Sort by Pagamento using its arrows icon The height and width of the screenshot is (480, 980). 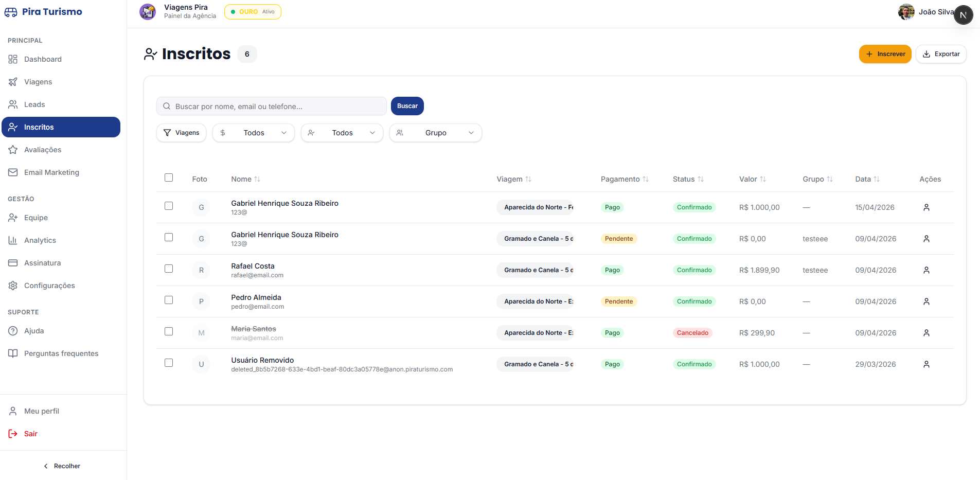[646, 179]
